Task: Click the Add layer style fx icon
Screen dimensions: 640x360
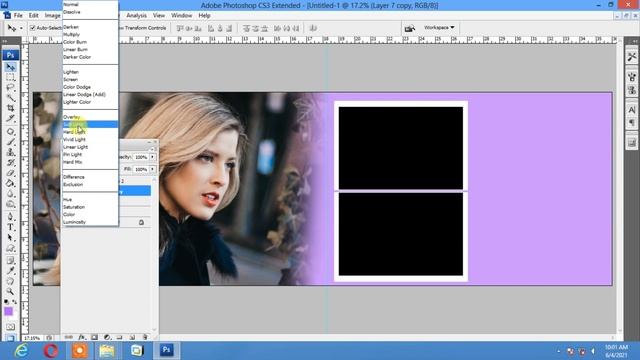Action: tap(82, 337)
